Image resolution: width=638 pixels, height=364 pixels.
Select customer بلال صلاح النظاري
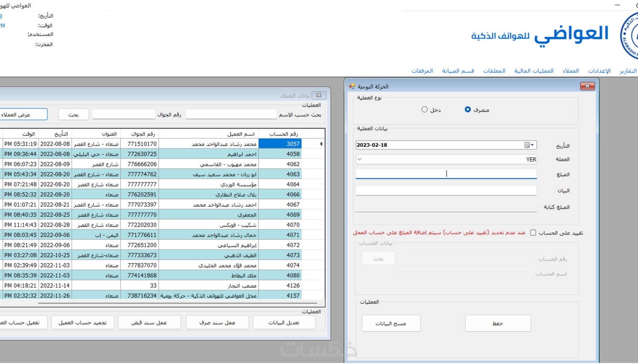click(208, 194)
